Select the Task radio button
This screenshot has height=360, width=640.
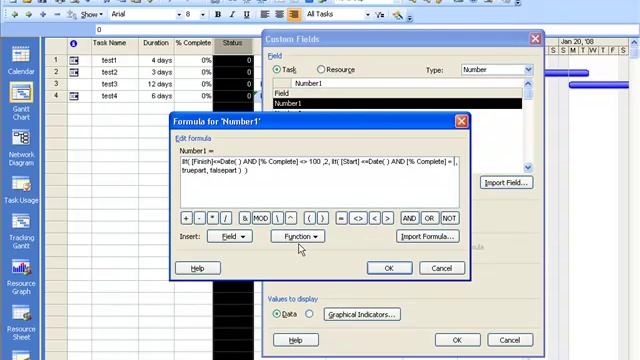tap(277, 69)
